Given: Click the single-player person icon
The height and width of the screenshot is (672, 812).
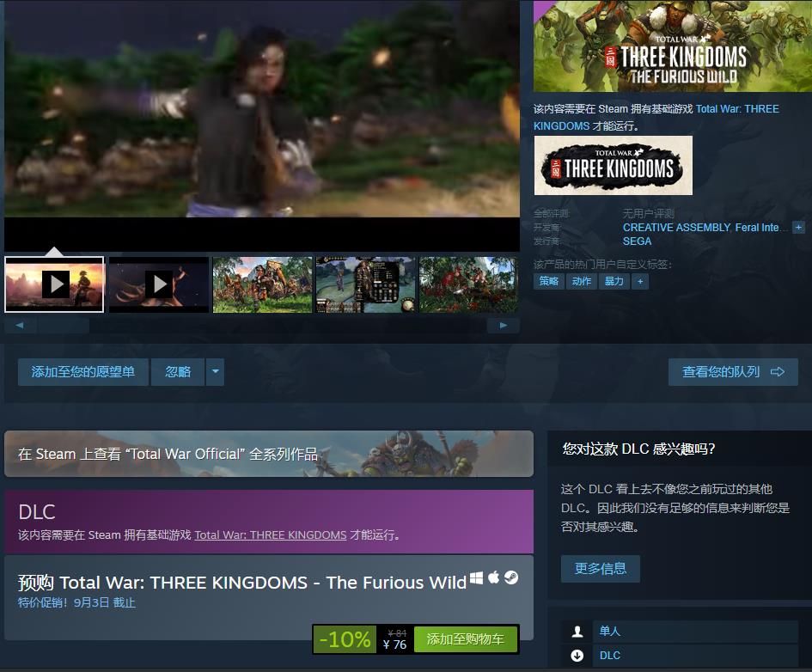Looking at the screenshot, I should 577,631.
